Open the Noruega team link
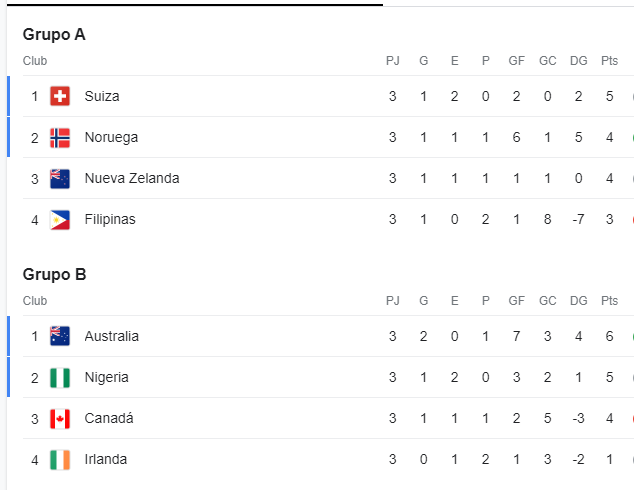The height and width of the screenshot is (490, 634). click(x=111, y=137)
